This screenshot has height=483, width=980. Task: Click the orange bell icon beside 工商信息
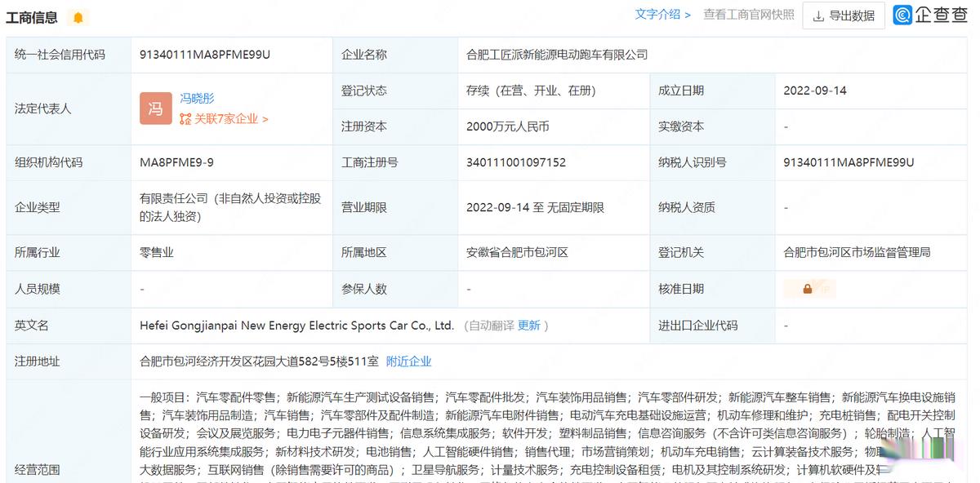(x=78, y=17)
